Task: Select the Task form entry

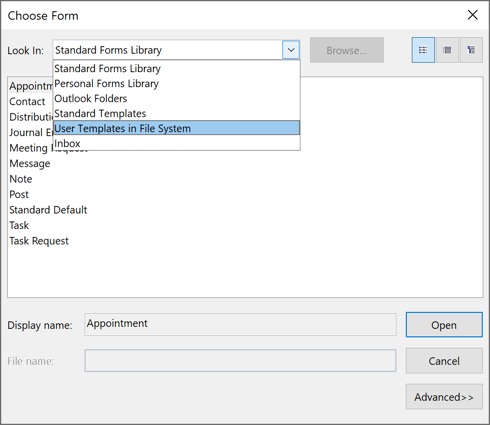Action: coord(19,225)
